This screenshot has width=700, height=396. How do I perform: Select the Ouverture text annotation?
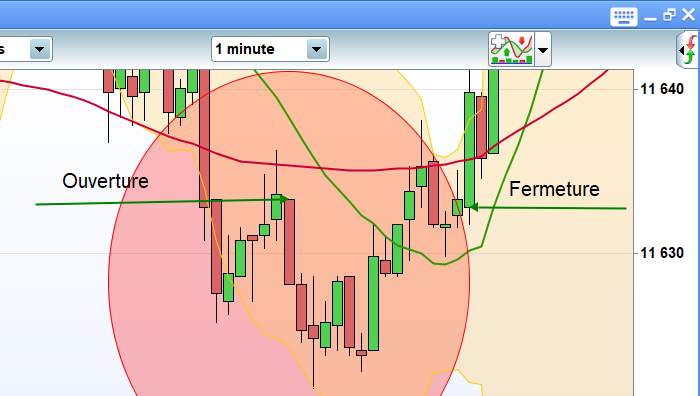(x=105, y=181)
